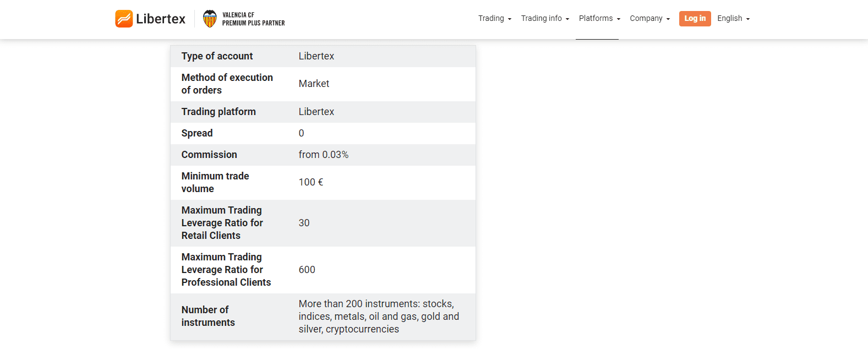Expand the Trading info menu
This screenshot has height=349, width=868.
541,18
